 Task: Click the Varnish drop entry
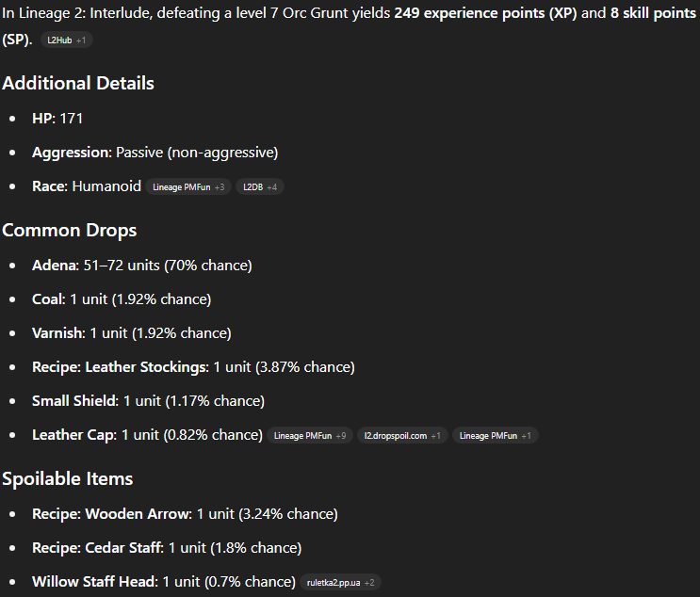tap(132, 333)
